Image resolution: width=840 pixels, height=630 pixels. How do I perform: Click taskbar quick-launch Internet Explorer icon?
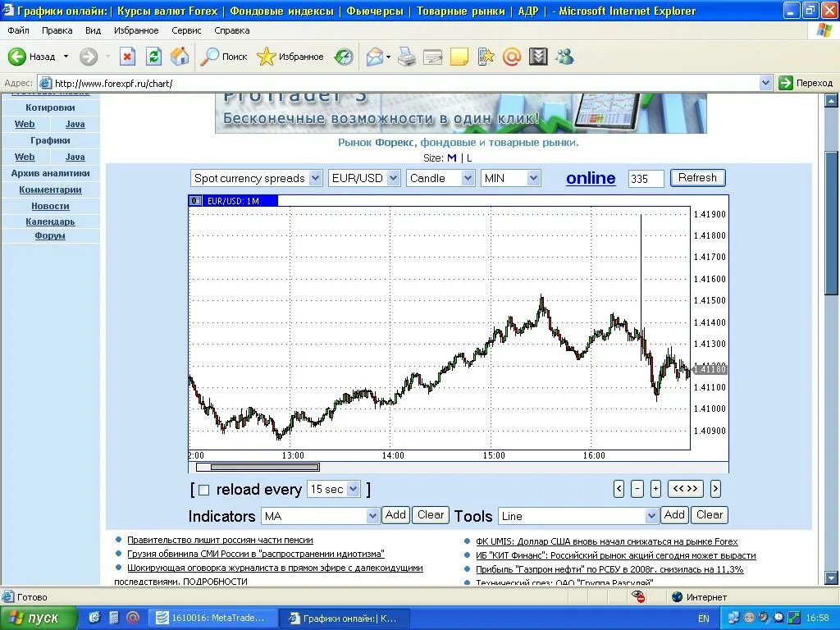click(94, 618)
